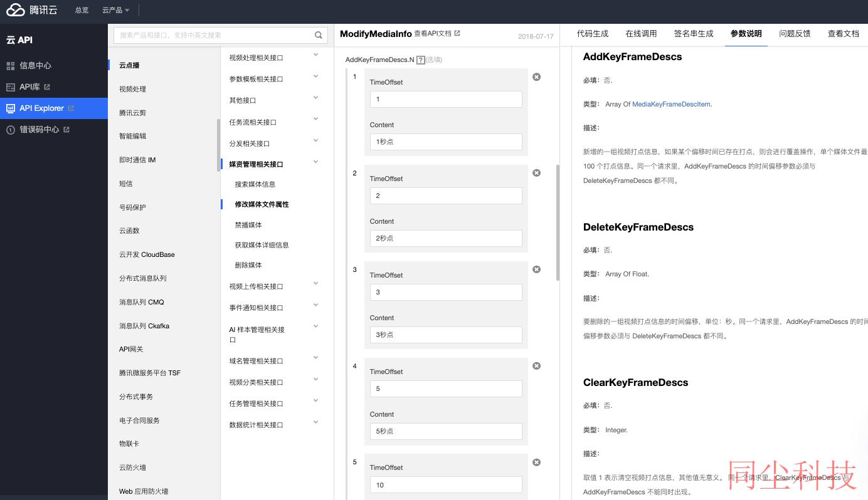Collapse 媒资管理相关接口 section
868x500 pixels.
[315, 162]
